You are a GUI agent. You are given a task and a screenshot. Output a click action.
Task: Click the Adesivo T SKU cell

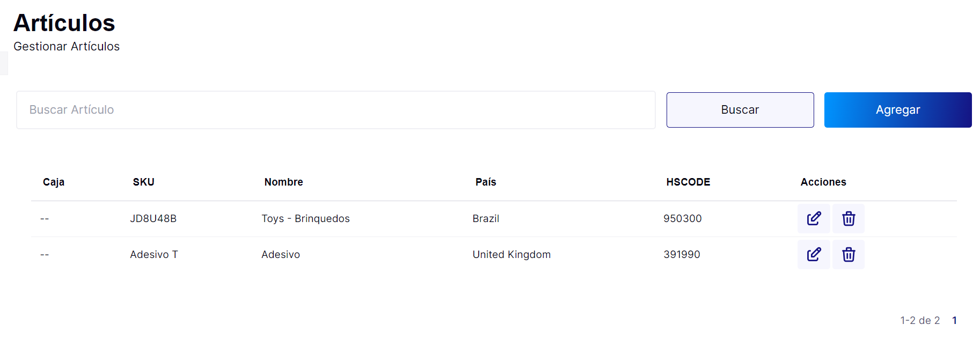154,254
